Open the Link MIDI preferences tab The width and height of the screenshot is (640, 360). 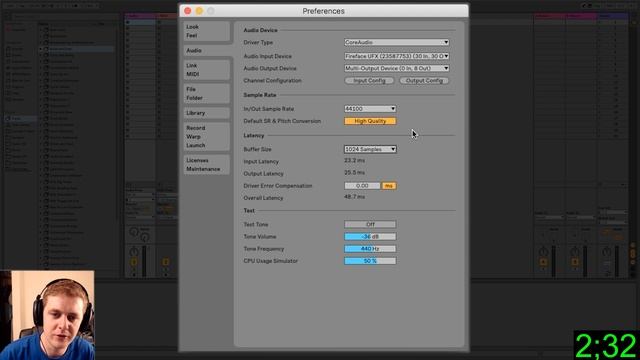[x=207, y=70]
